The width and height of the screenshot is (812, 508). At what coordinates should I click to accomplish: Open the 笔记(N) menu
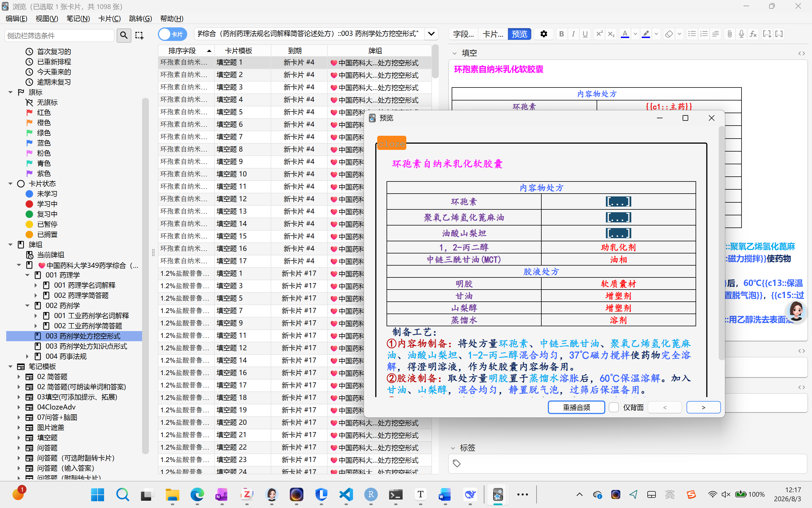tap(78, 18)
